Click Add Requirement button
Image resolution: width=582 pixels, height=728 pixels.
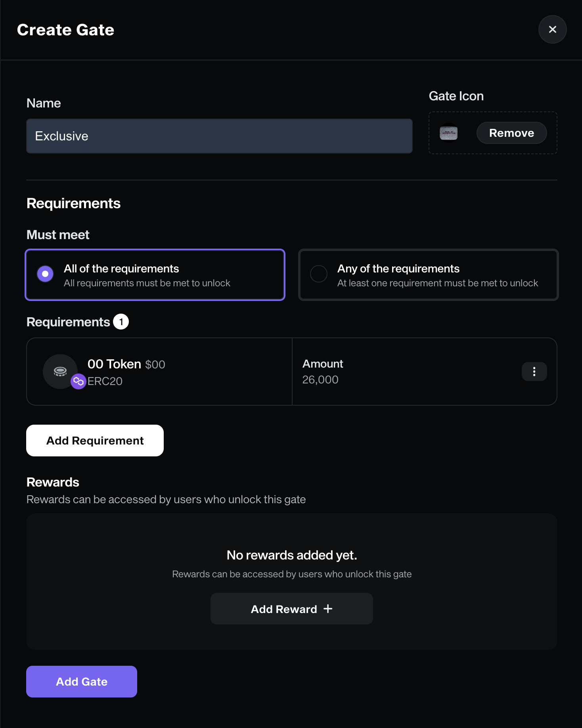[x=95, y=441]
